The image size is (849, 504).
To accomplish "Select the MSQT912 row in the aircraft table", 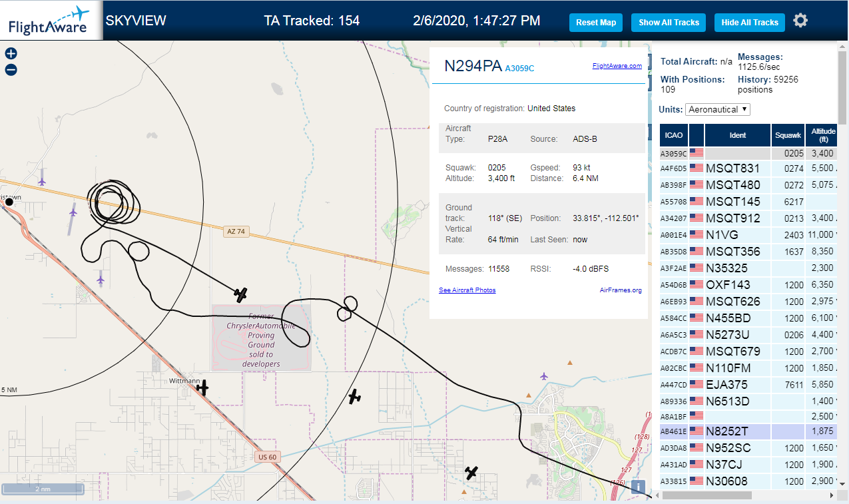I will tap(748, 218).
